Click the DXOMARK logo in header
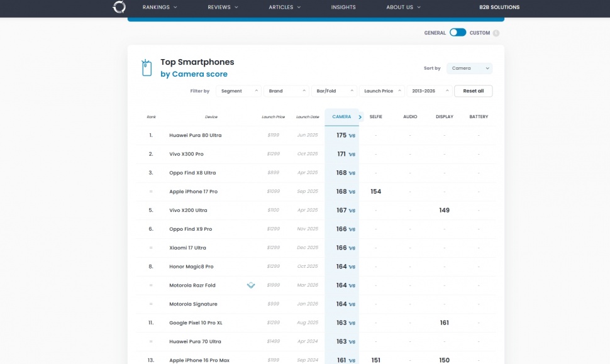 coord(119,7)
